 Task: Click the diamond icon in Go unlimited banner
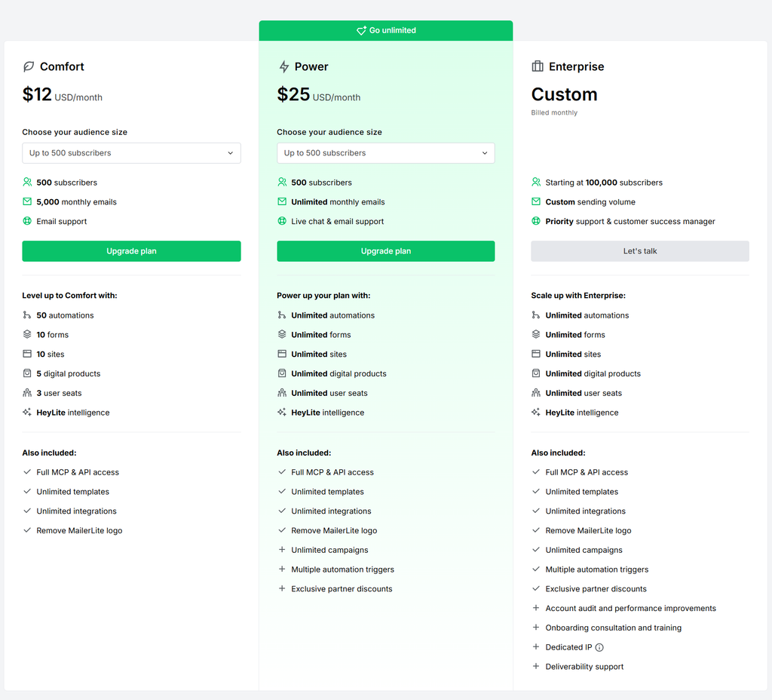tap(361, 30)
